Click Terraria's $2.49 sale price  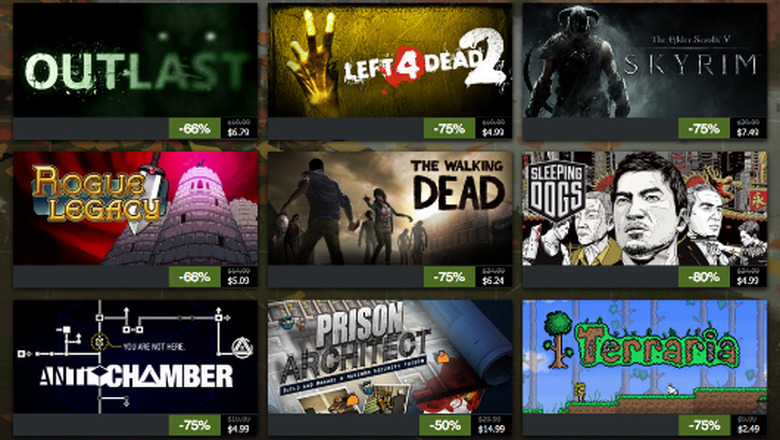click(x=748, y=429)
